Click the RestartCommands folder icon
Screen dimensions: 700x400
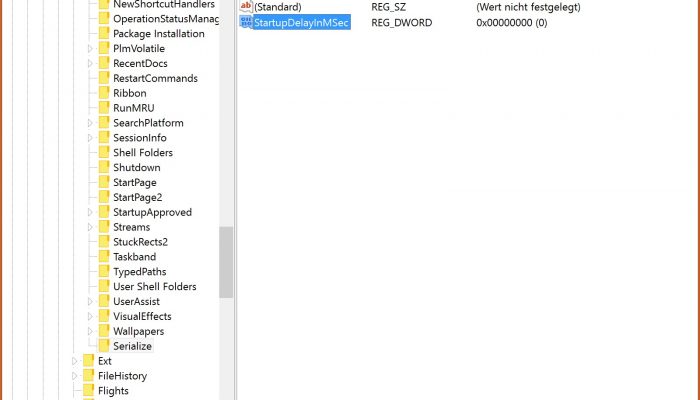[x=104, y=78]
